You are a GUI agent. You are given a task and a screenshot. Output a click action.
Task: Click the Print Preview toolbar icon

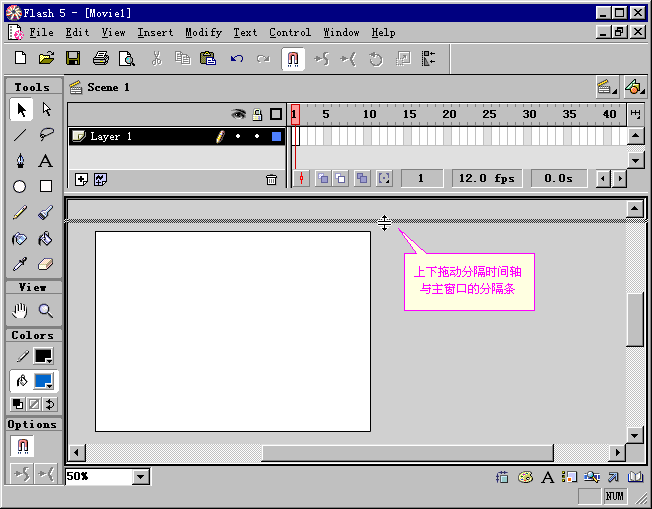click(x=126, y=58)
